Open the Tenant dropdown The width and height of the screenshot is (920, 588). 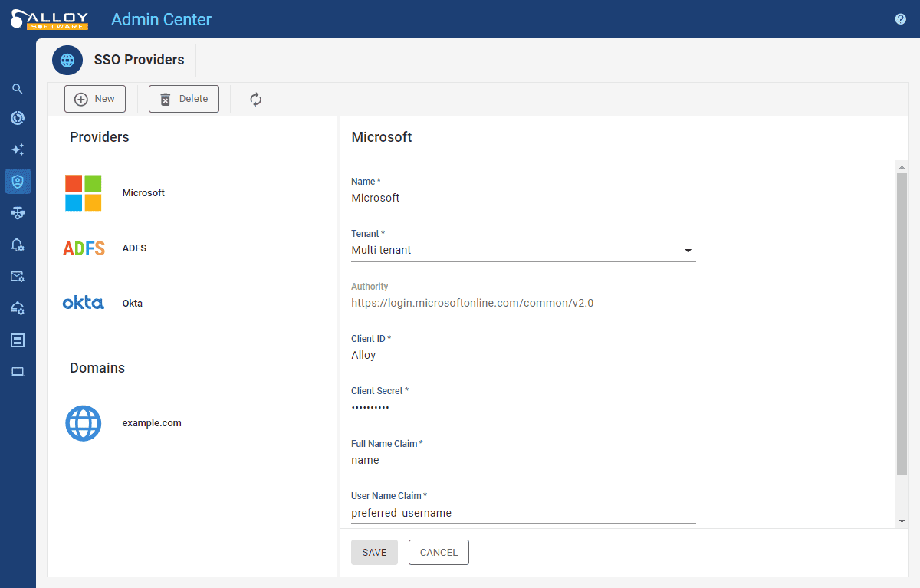(x=524, y=251)
